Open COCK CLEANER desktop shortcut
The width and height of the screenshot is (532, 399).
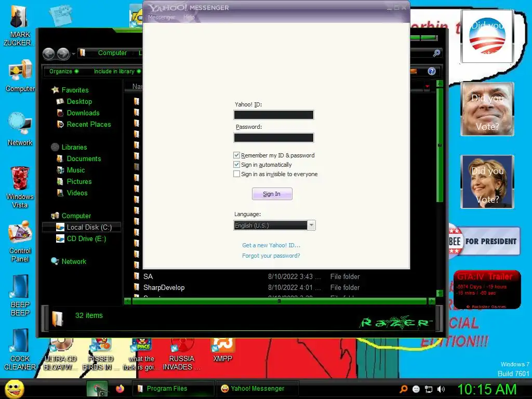tap(20, 350)
